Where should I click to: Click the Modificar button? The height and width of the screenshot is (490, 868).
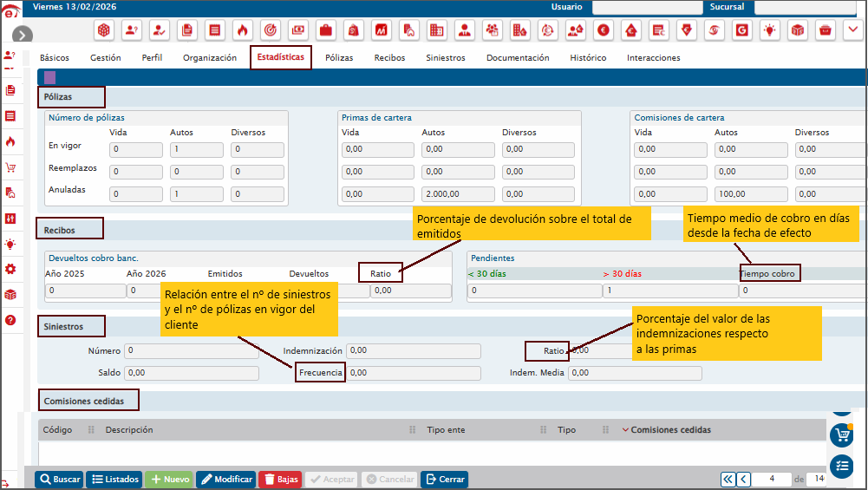(x=226, y=480)
